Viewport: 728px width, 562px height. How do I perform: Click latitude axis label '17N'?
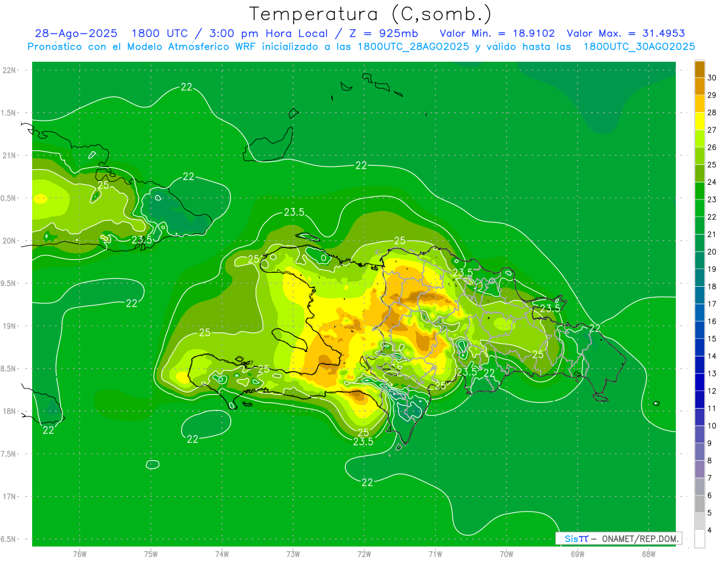click(x=9, y=497)
